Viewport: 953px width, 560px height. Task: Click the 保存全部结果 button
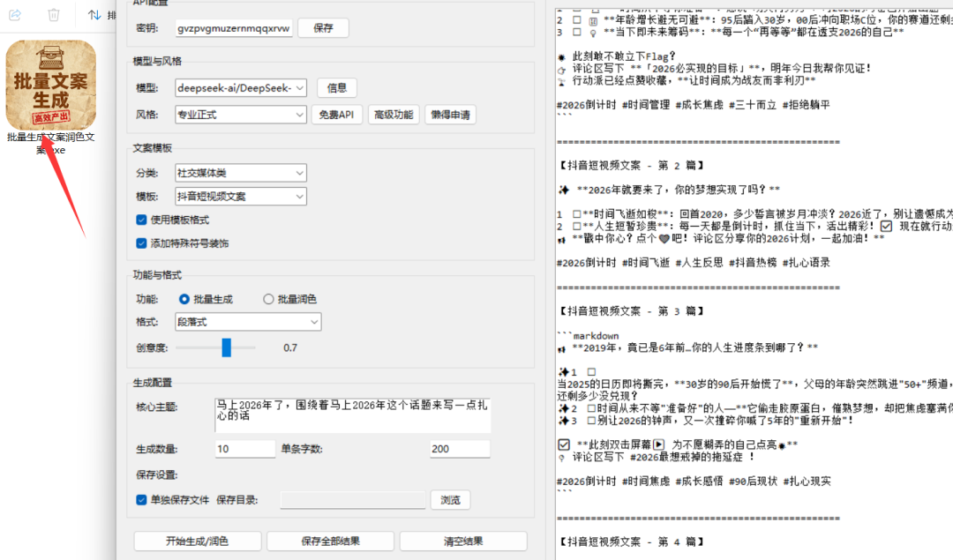[331, 541]
